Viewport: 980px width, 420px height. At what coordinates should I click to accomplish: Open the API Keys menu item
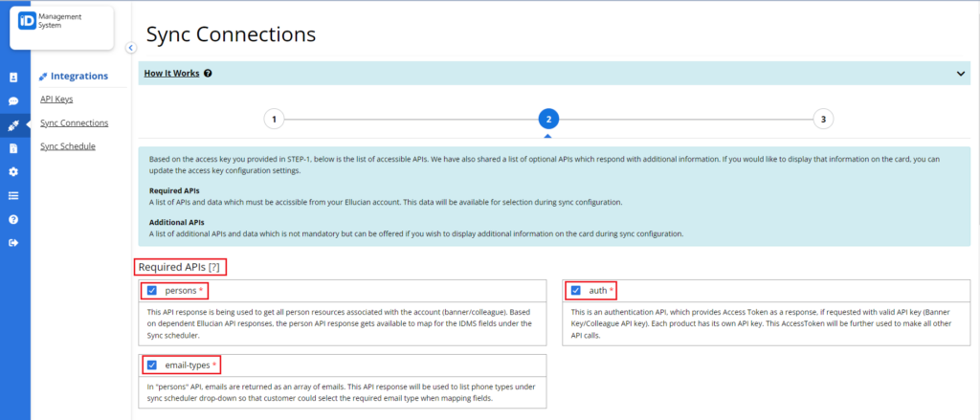(x=56, y=99)
